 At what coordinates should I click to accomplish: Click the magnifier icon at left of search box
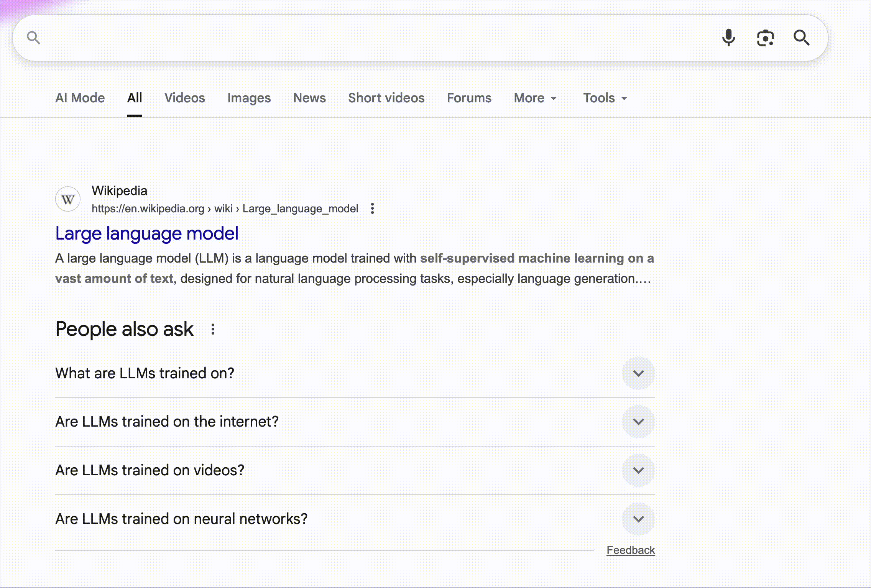point(33,38)
